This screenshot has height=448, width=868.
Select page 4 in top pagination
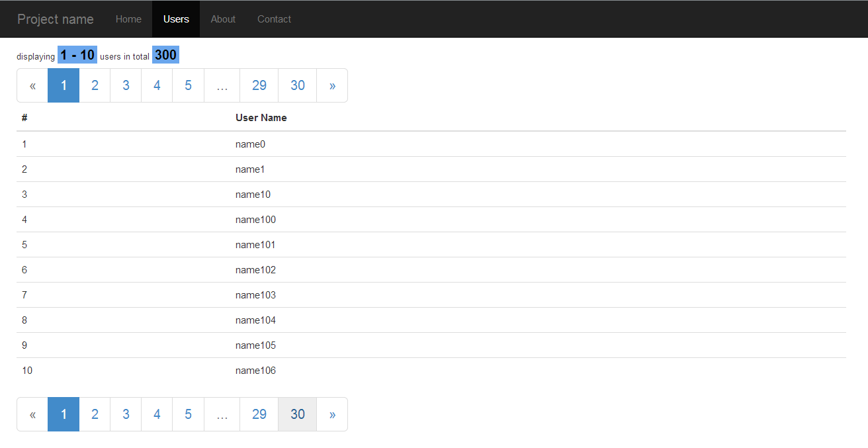coord(156,85)
